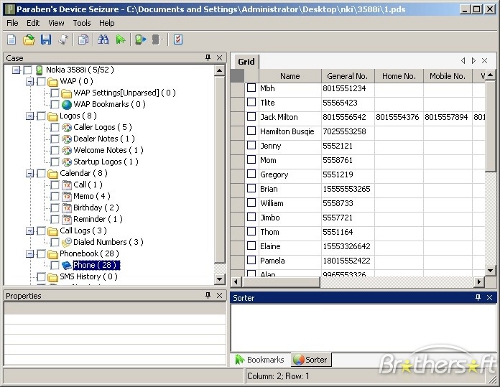Click the checklist report toolbar icon
Viewport: 500px width, 387px height.
(x=178, y=40)
